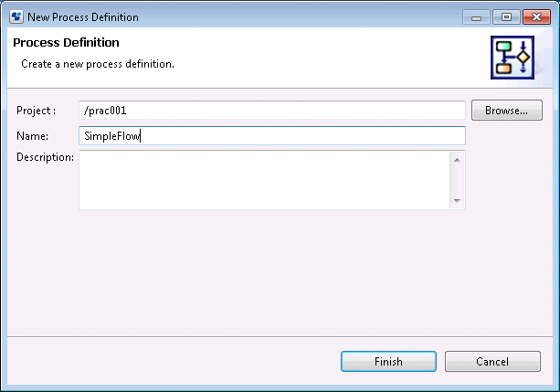560x392 pixels.
Task: Click inside the Description text area
Action: (x=264, y=180)
